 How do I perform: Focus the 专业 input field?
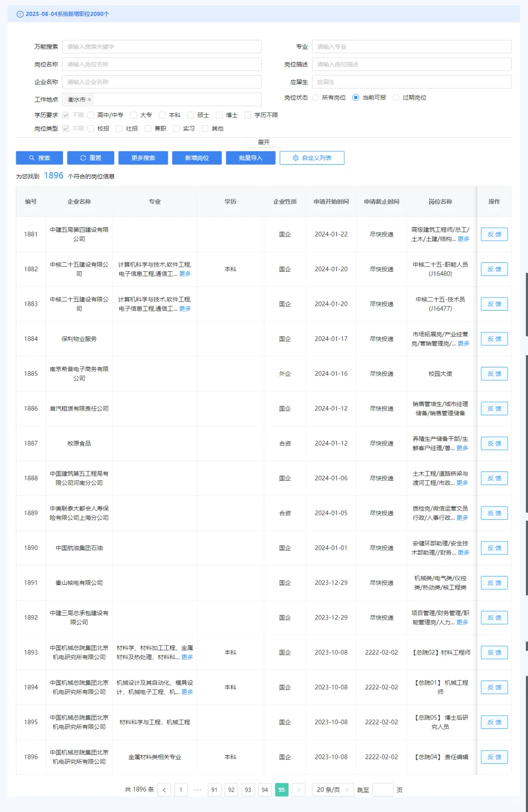point(412,46)
